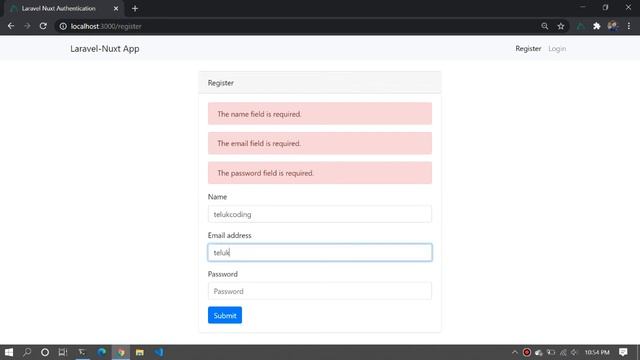Focus the Email address input field
The image size is (640, 360).
(x=320, y=252)
